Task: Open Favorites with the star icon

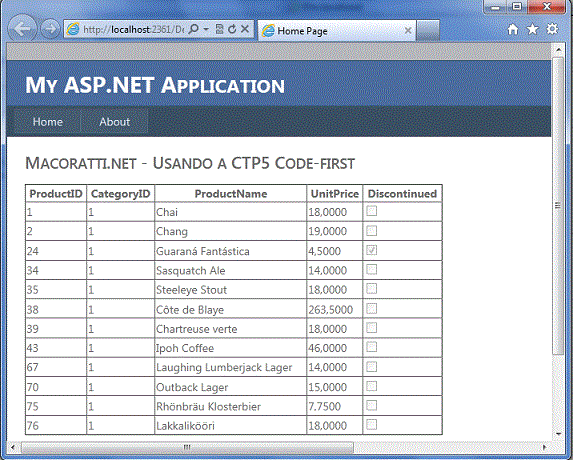Action: pos(532,29)
